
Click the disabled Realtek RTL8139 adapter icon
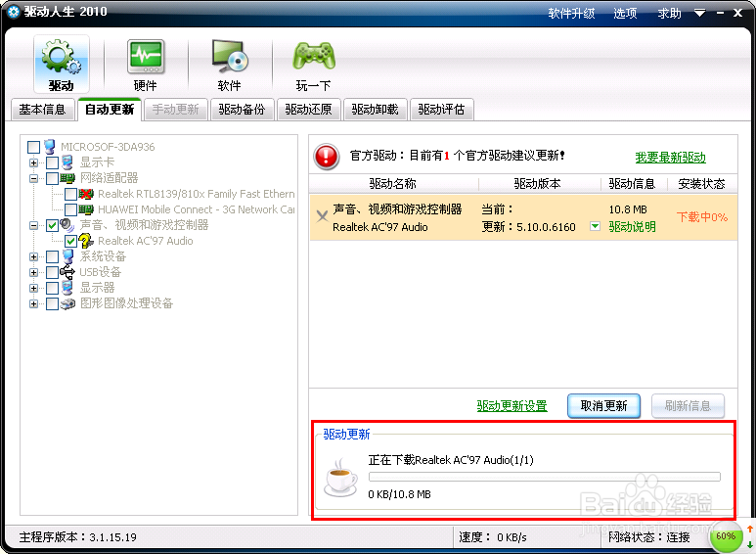pyautogui.click(x=86, y=194)
